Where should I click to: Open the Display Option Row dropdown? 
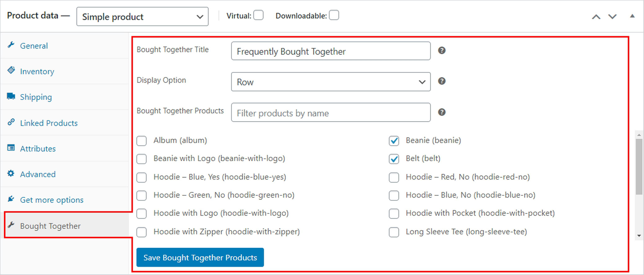click(331, 82)
